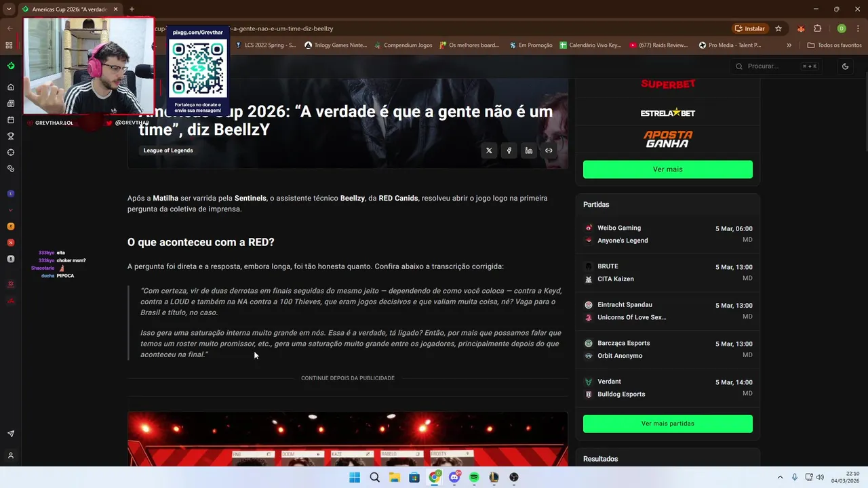
Task: Open the Chrome profile avatar D
Action: pyautogui.click(x=842, y=28)
